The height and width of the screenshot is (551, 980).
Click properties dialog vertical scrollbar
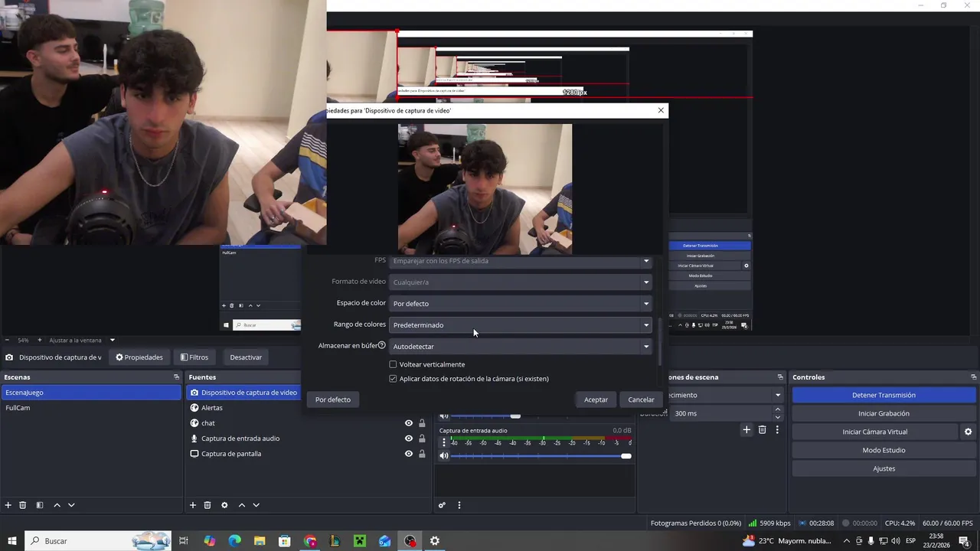point(658,340)
